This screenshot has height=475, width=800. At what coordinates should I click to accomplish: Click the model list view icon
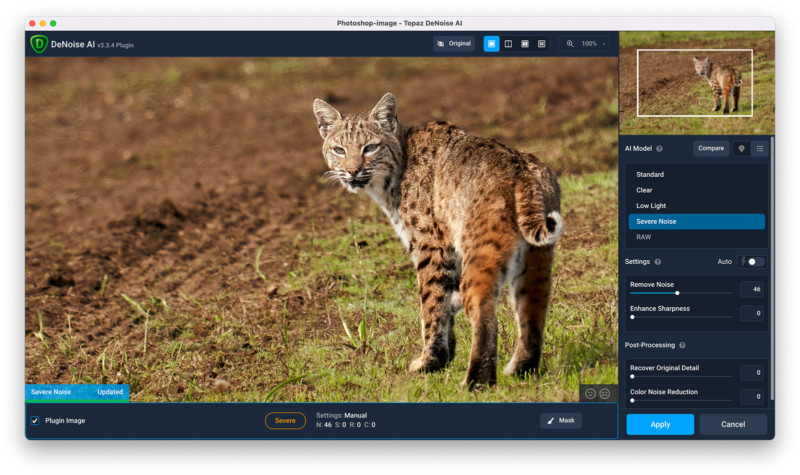click(x=760, y=148)
